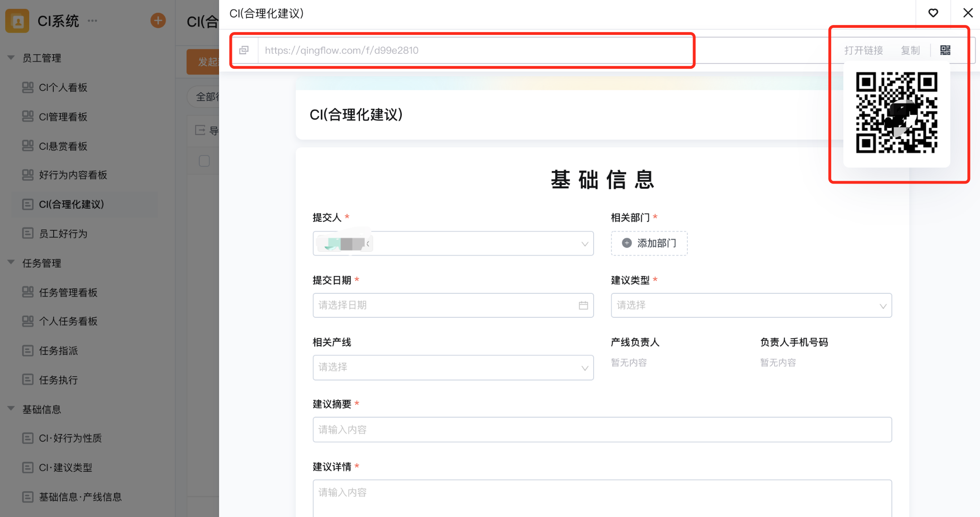980x517 pixels.
Task: Click the QR code image
Action: coord(896,113)
